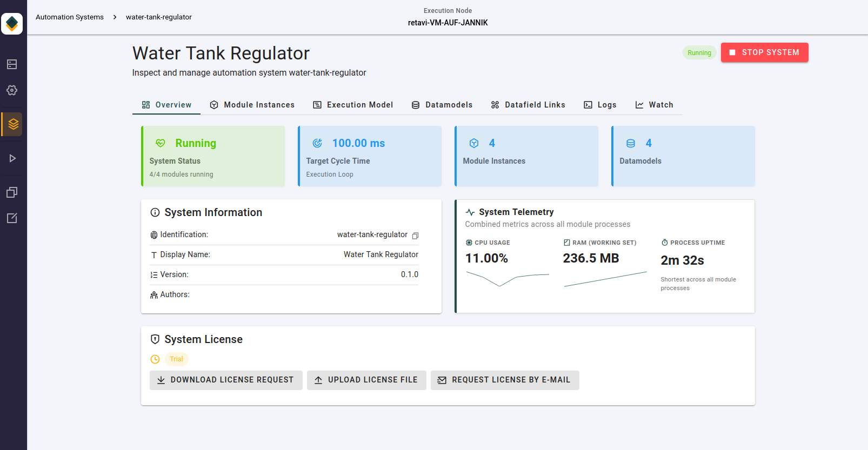
Task: Click the stopwatch icon beside Process Uptime
Action: [x=664, y=243]
